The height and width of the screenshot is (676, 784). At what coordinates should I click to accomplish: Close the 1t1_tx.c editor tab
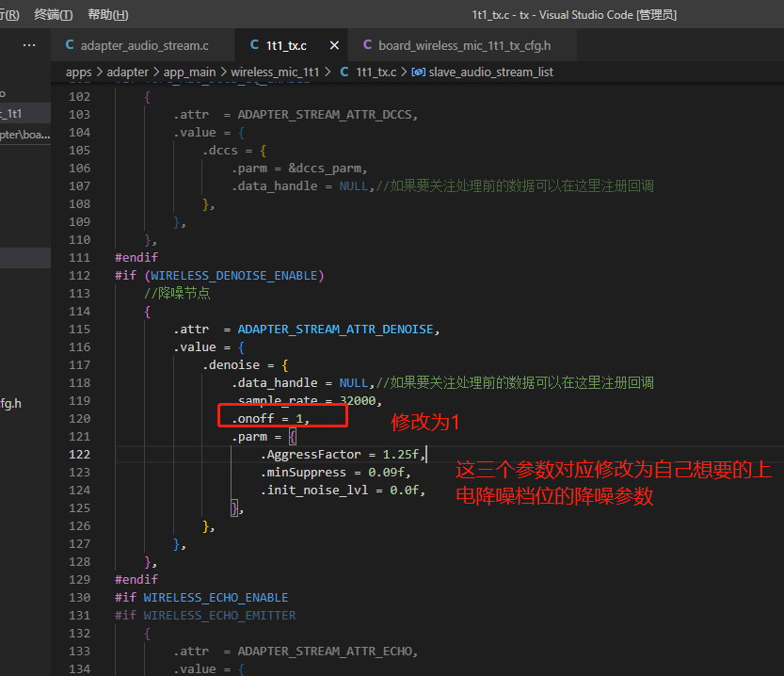[x=334, y=45]
